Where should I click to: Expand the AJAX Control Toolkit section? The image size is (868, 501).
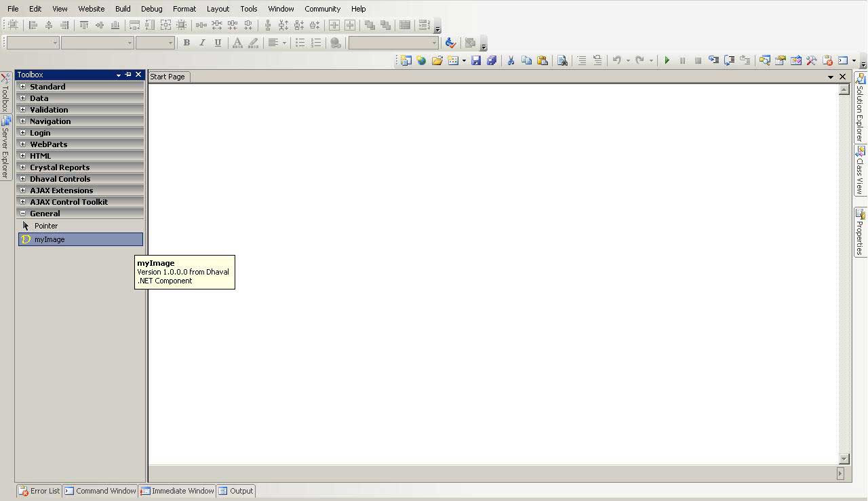(22, 202)
